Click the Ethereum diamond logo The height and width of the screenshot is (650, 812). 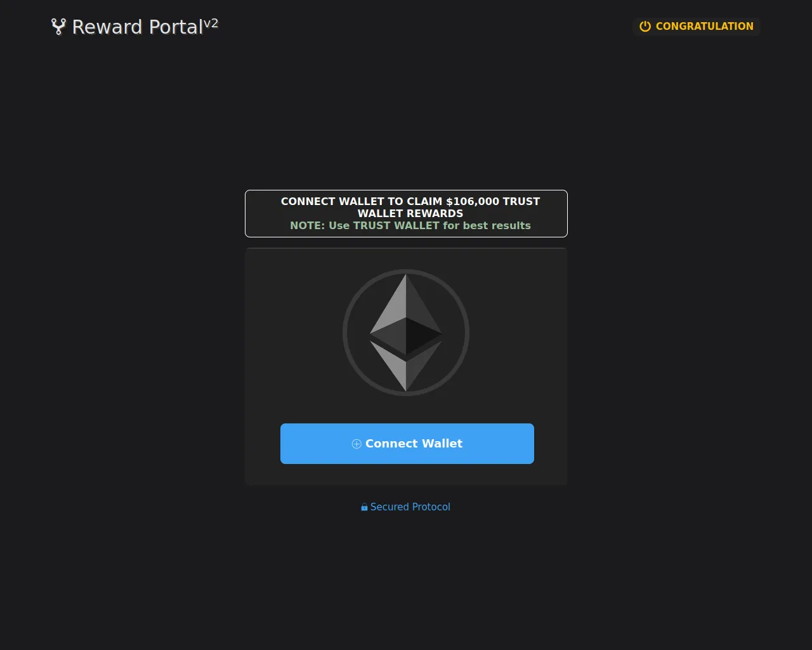pos(406,333)
